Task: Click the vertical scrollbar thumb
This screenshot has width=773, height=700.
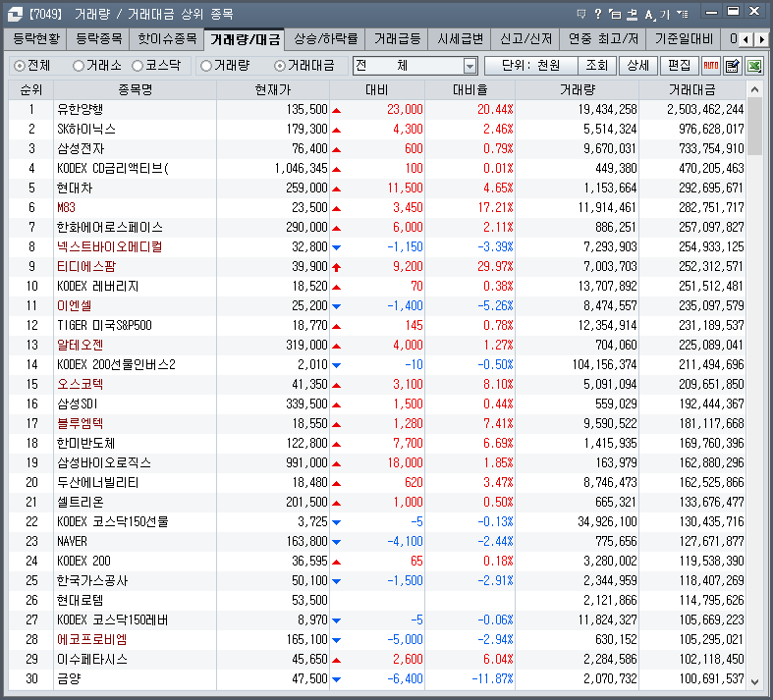Action: [754, 127]
